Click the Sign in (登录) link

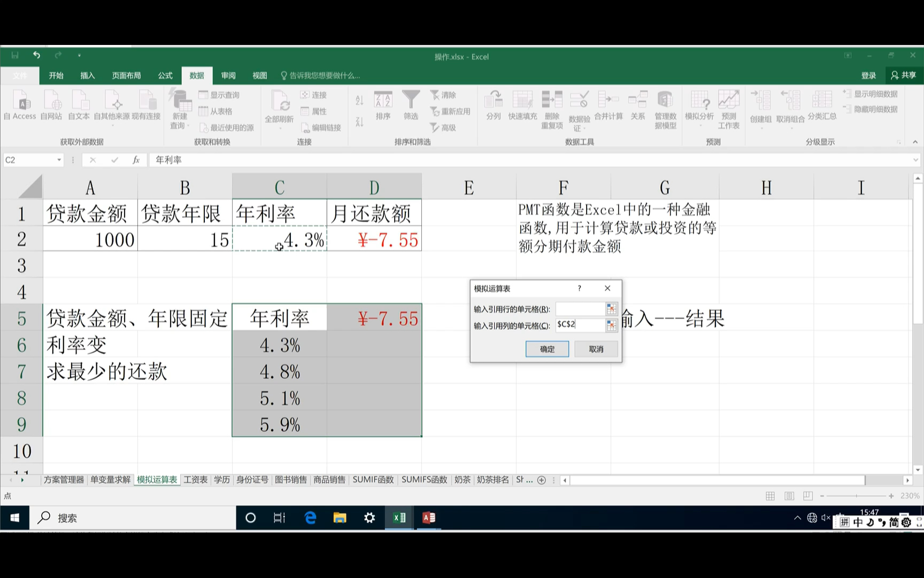click(869, 75)
